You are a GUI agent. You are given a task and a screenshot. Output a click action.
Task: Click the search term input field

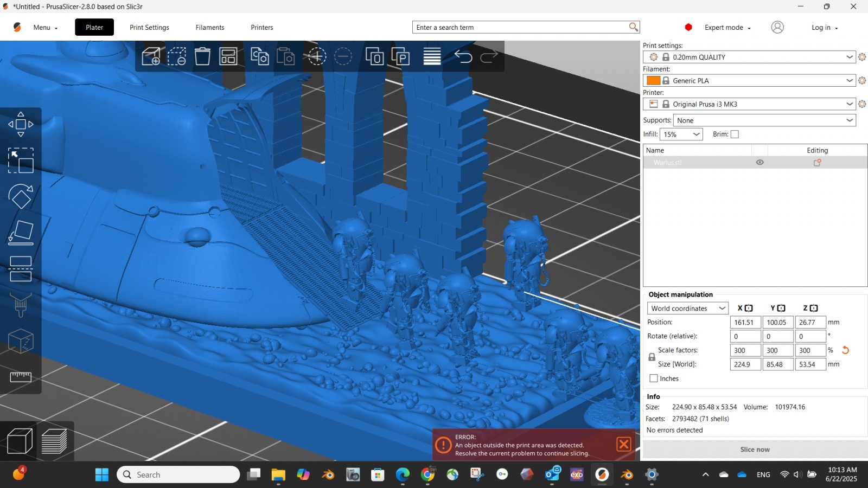click(521, 28)
